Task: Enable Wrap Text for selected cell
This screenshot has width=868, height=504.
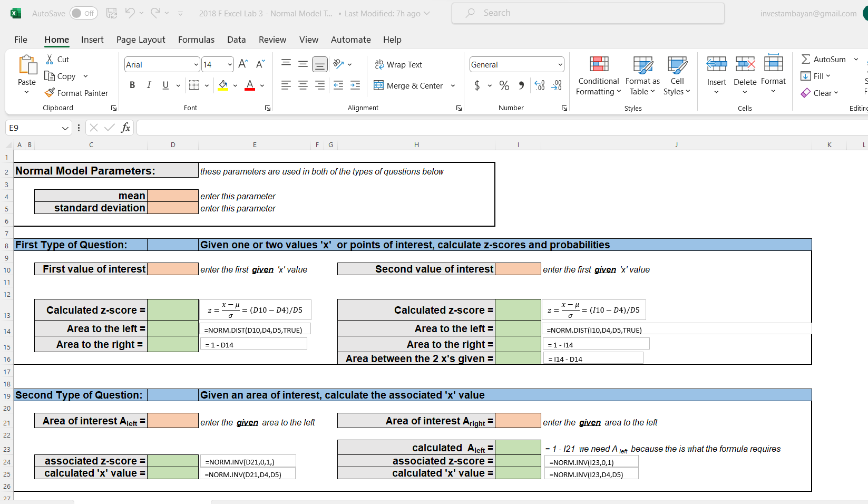Action: (x=398, y=64)
